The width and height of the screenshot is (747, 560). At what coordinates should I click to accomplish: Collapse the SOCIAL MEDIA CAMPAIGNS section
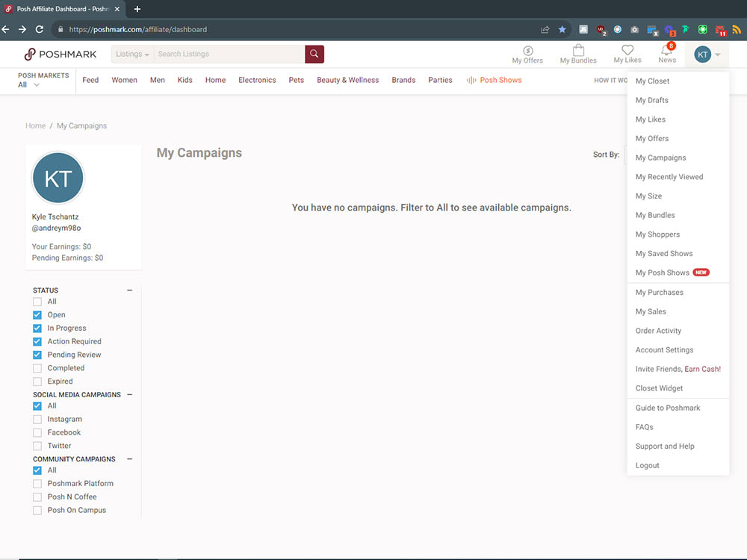(x=129, y=394)
